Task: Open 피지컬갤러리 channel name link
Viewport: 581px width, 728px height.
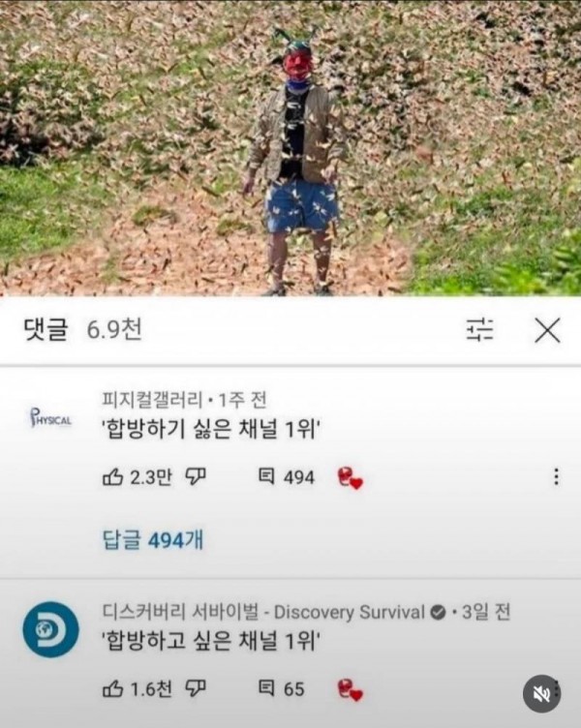Action: 152,400
